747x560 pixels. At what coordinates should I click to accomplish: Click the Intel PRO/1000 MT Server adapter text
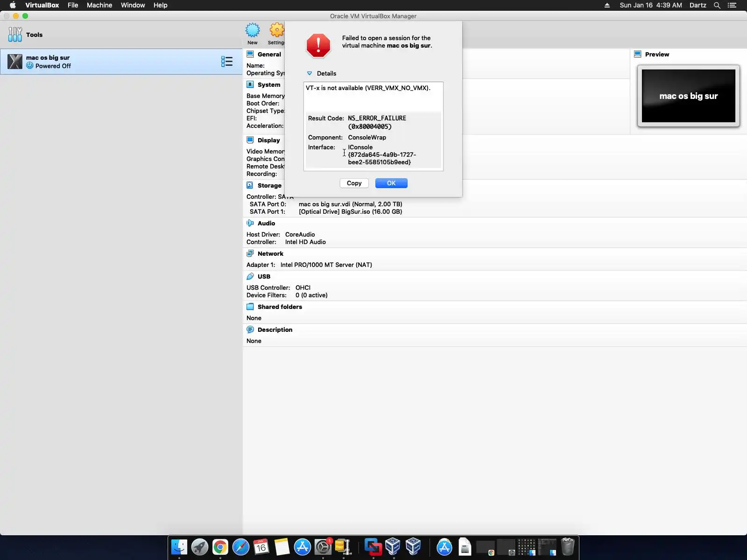tap(326, 265)
